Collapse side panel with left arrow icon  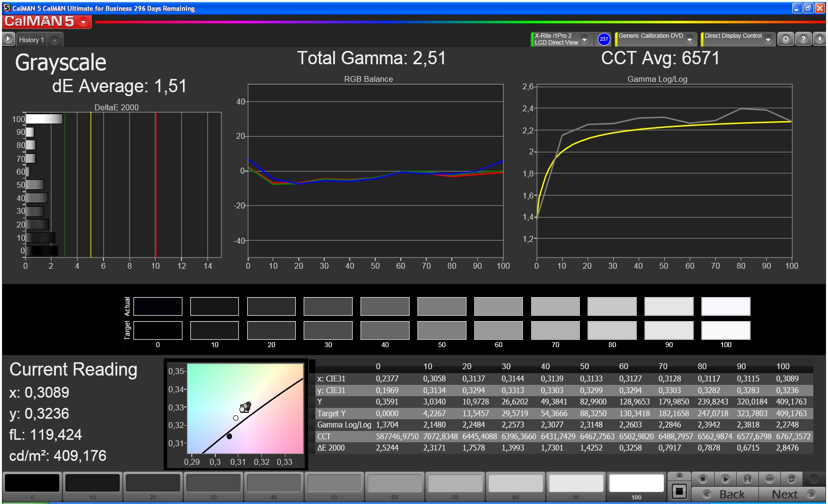pyautogui.click(x=819, y=39)
